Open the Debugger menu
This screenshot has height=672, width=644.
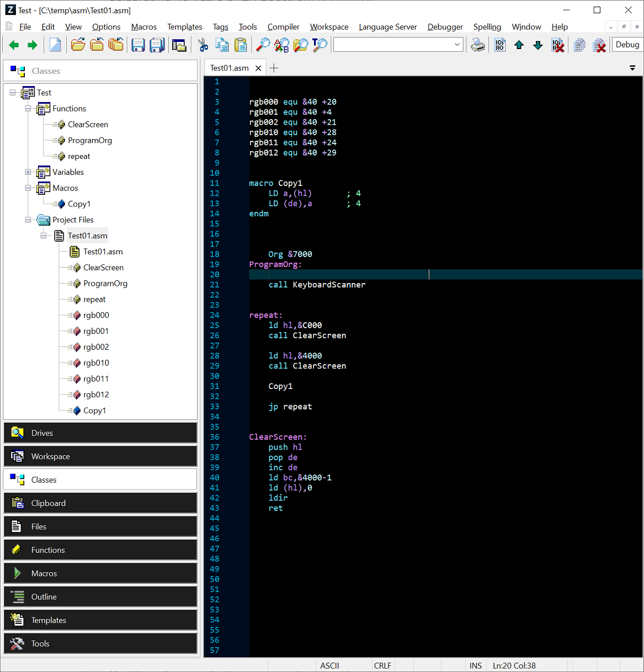[x=445, y=27]
